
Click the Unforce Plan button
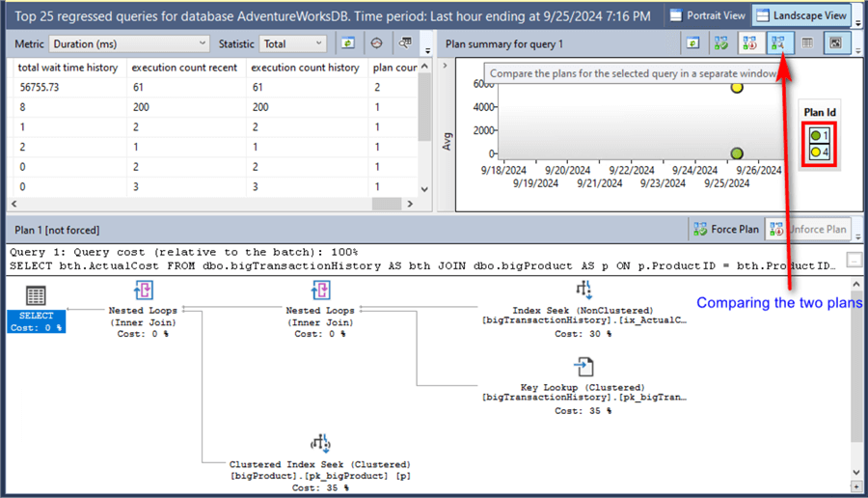click(807, 229)
